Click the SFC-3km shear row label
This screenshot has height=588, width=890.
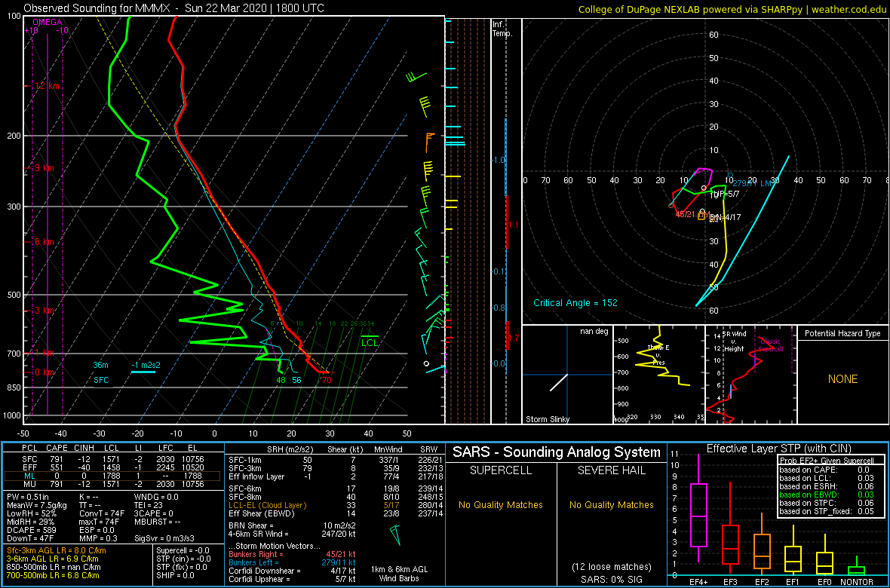point(245,470)
